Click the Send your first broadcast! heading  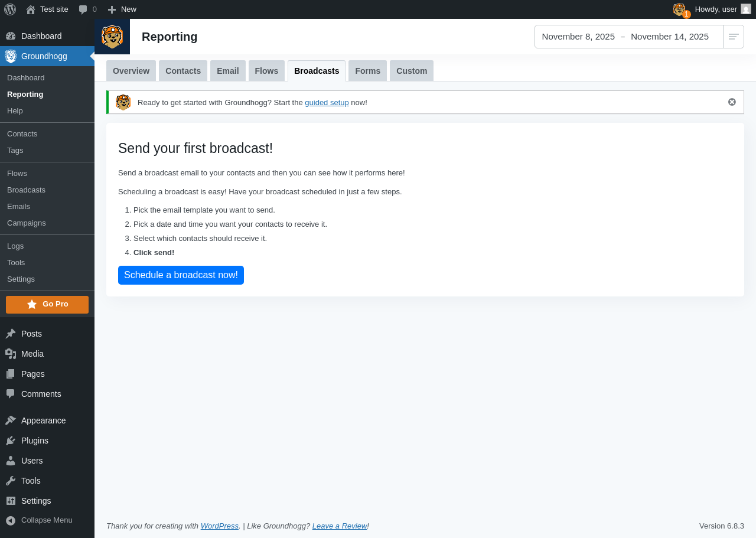pyautogui.click(x=195, y=148)
